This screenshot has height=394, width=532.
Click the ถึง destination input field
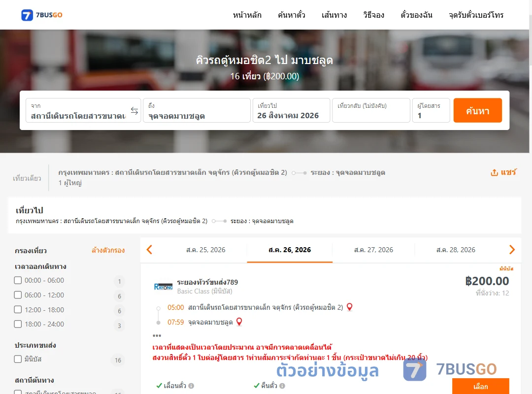pos(197,110)
